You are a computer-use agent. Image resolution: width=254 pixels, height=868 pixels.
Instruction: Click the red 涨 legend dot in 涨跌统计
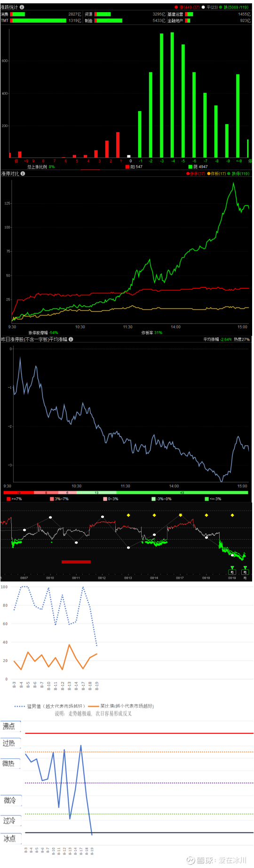coord(176,7)
